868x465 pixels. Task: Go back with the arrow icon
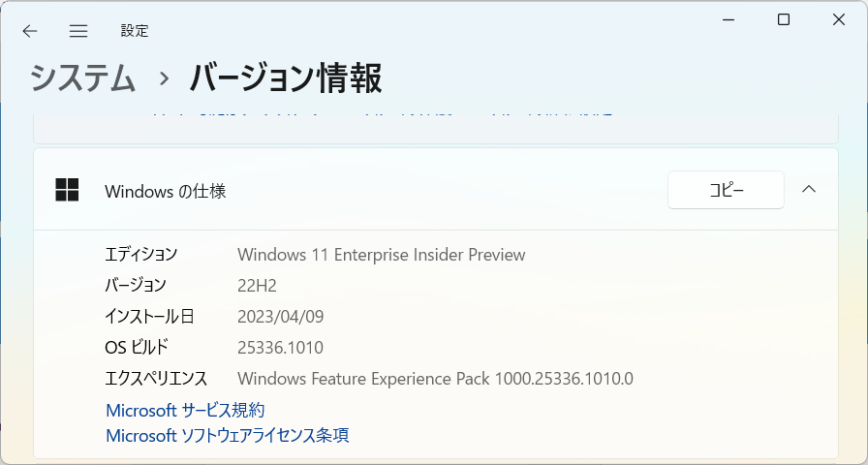[x=30, y=31]
